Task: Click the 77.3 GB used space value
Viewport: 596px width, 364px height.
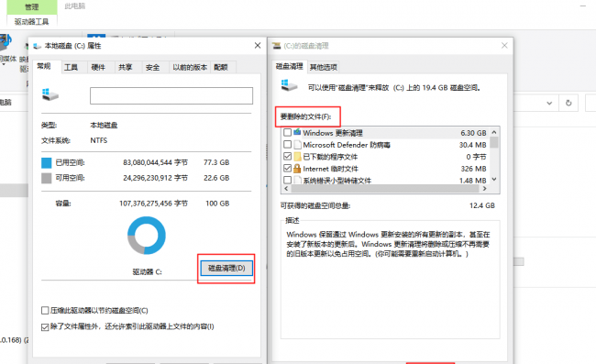Action: (216, 162)
